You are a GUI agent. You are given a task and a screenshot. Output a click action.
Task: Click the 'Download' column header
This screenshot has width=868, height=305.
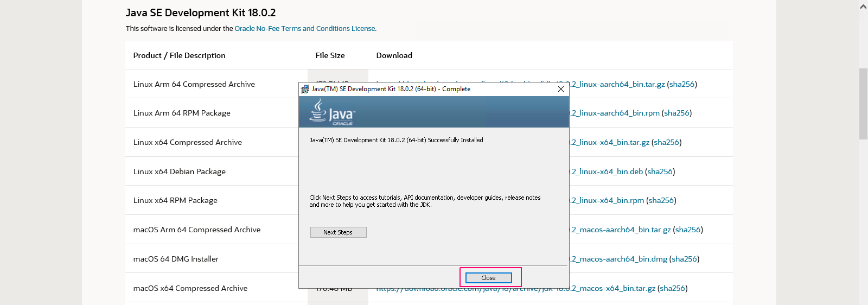394,55
